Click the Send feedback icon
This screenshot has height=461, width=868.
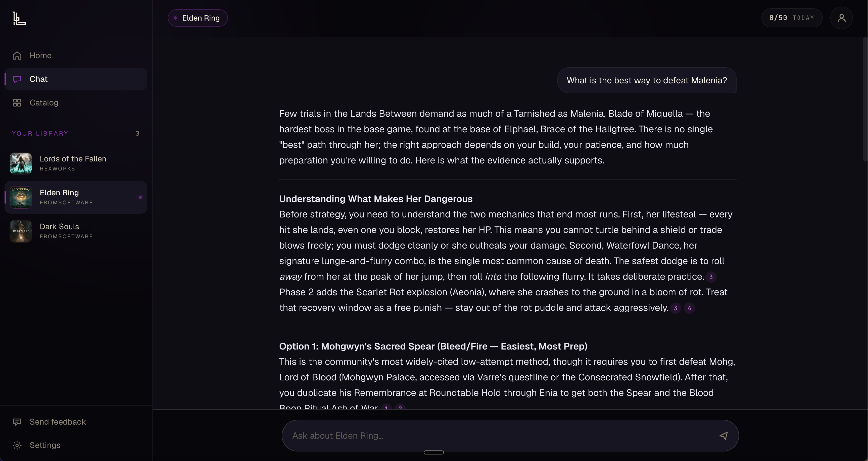(17, 422)
